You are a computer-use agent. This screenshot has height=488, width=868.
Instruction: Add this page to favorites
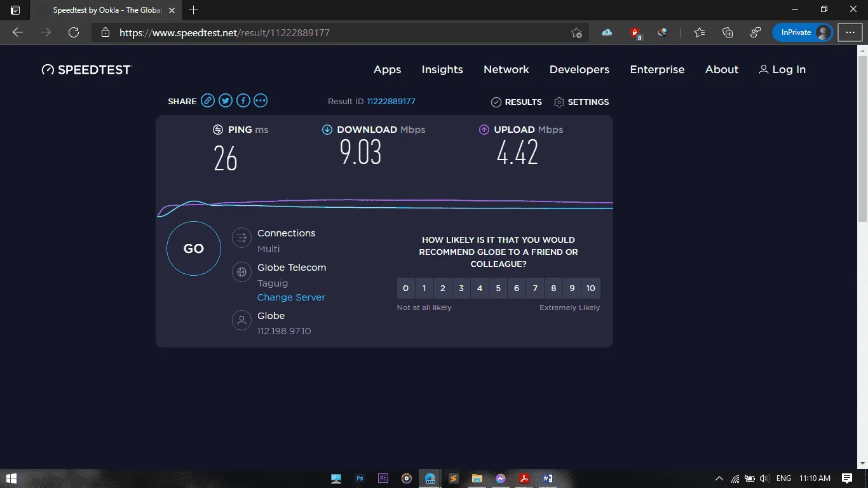[x=576, y=32]
